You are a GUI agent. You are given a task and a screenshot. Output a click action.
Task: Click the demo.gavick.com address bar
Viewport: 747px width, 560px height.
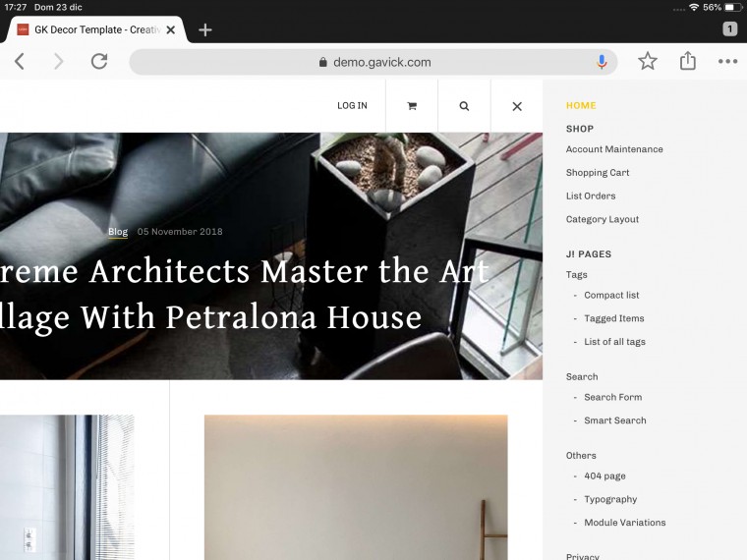(373, 62)
